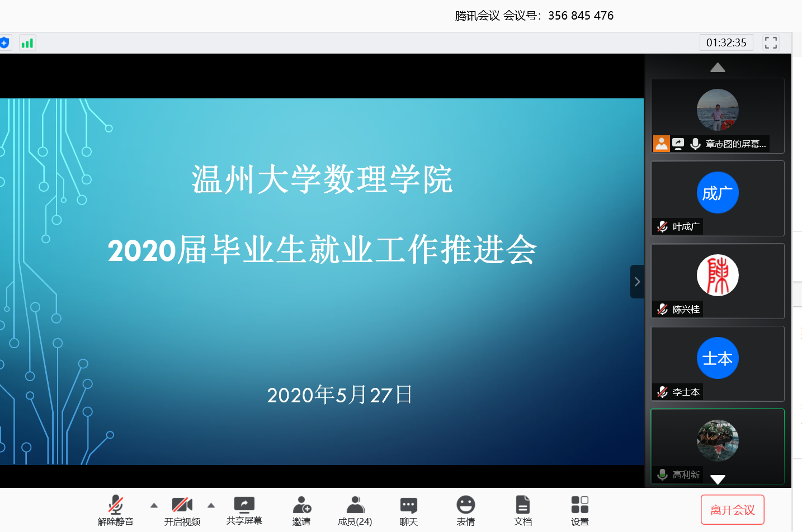Open meeting settings icon
The height and width of the screenshot is (532, 802).
[x=579, y=506]
